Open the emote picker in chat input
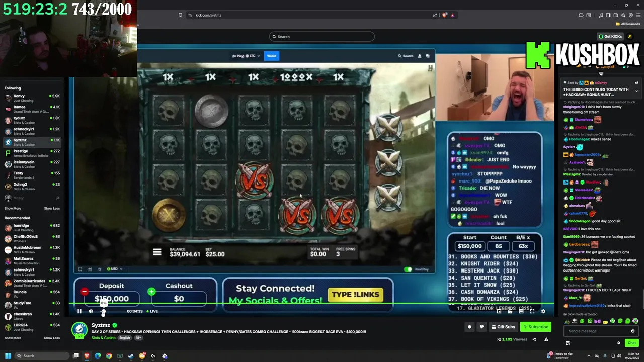The height and width of the screenshot is (362, 644). [x=633, y=331]
